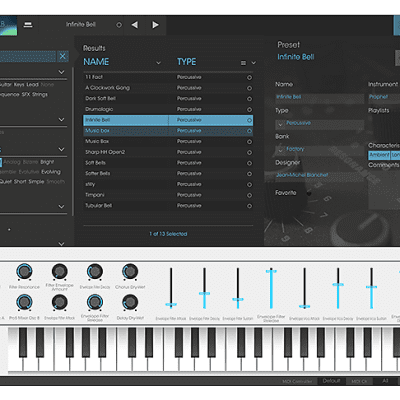Image resolution: width=400 pixels, height=400 pixels.
Task: Toggle Infinite Bell row's circle
Action: (x=249, y=120)
